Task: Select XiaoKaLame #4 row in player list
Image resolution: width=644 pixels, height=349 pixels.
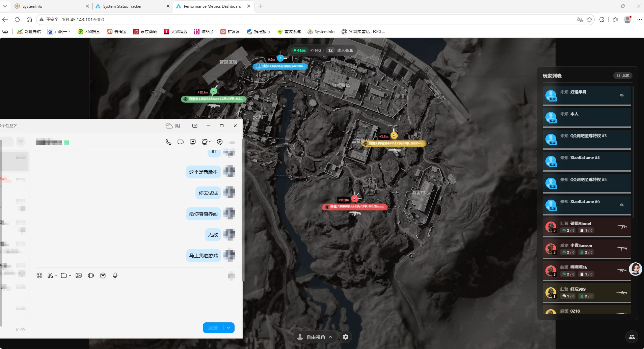Action: [x=587, y=161]
